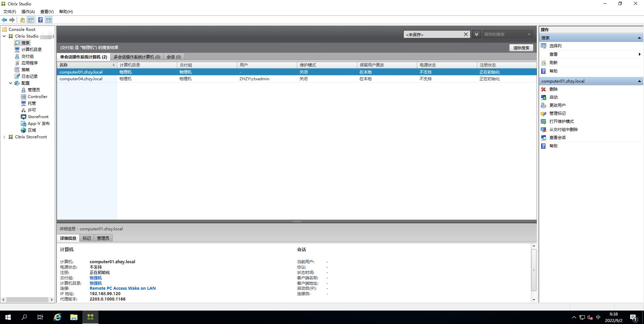Open the 操作(A) menu

[x=28, y=11]
